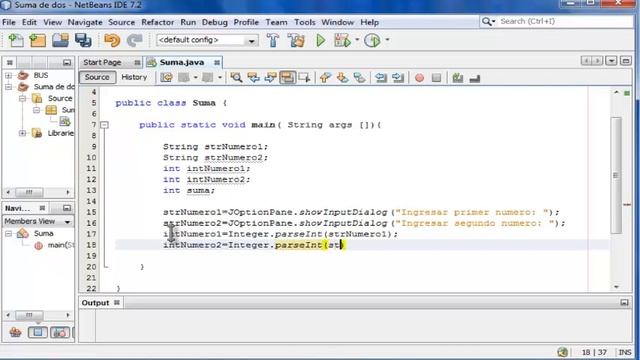Click the Toggle Bookmark icon
Image resolution: width=640 pixels, height=360 pixels.
pos(359,77)
